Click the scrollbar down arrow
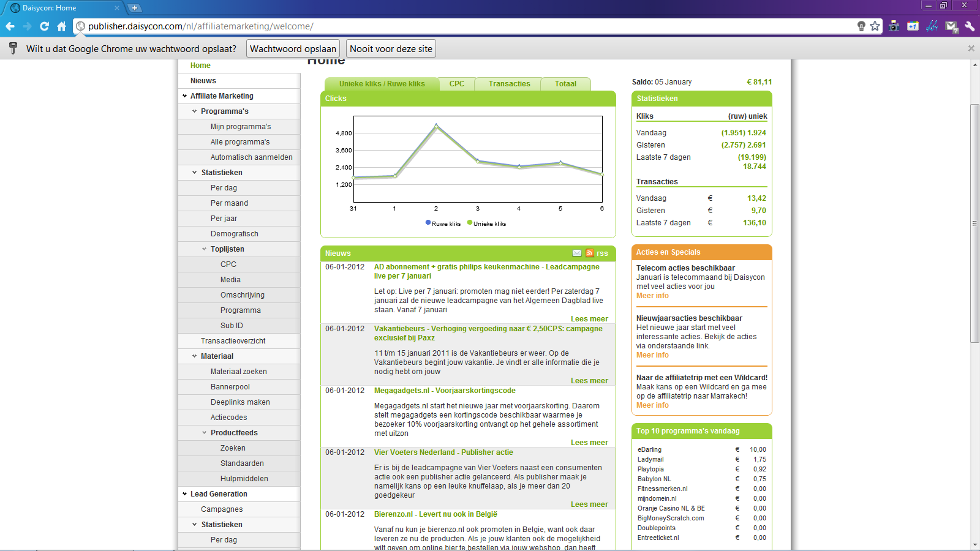Image resolution: width=980 pixels, height=551 pixels. coord(974,545)
